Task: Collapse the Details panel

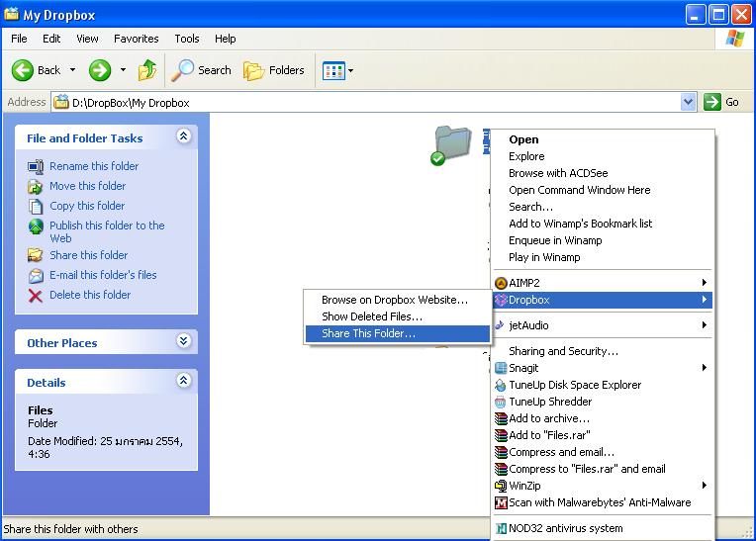Action: pos(183,381)
